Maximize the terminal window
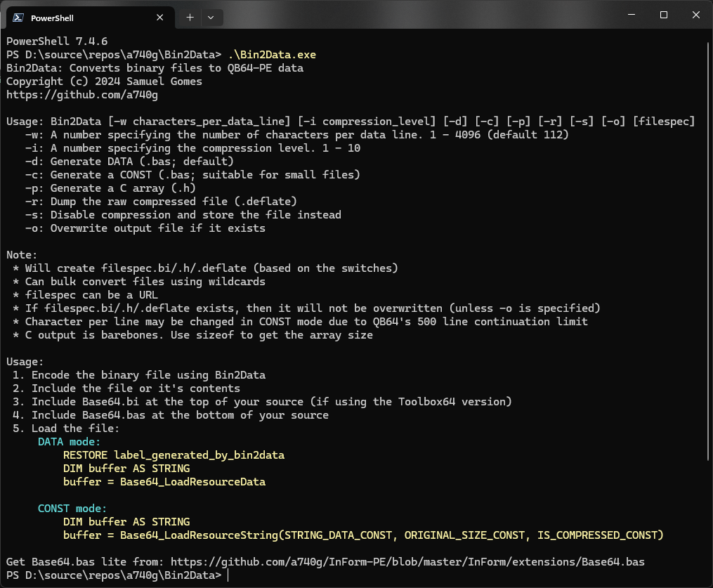The width and height of the screenshot is (713, 588). pos(664,15)
